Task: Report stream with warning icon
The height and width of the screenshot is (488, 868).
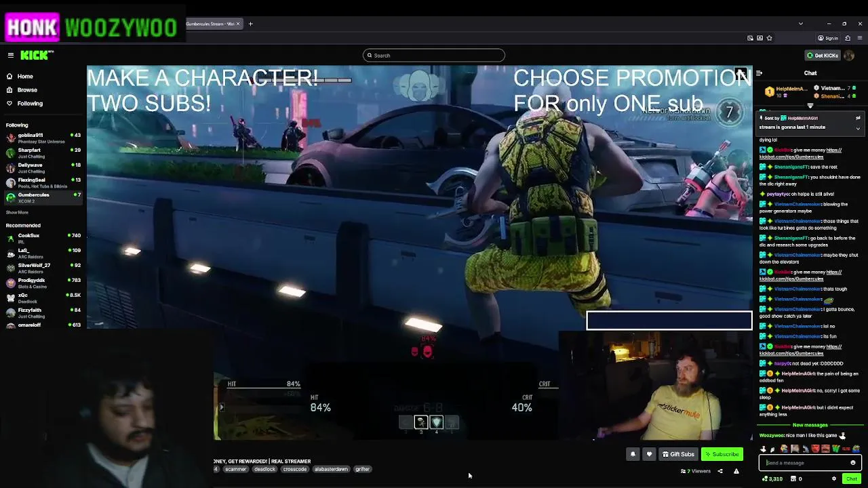Action: [736, 471]
